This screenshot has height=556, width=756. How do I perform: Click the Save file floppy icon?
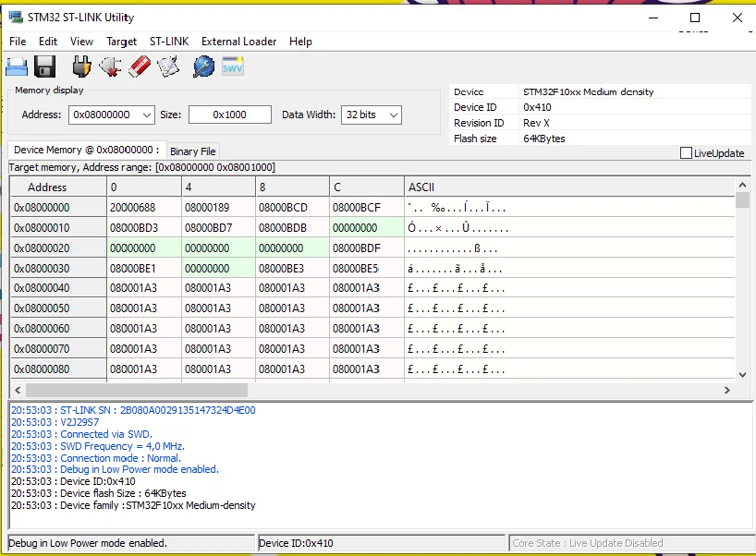coord(45,66)
